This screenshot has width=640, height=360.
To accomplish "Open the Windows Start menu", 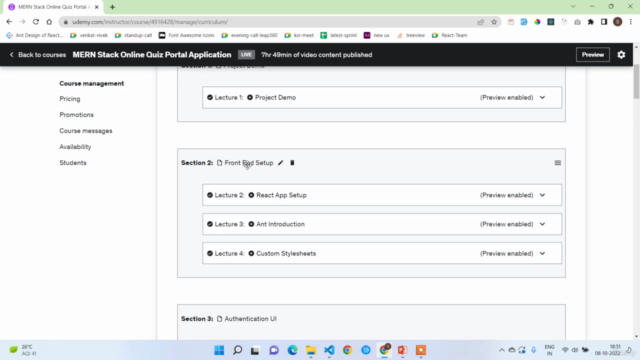I will [x=219, y=350].
